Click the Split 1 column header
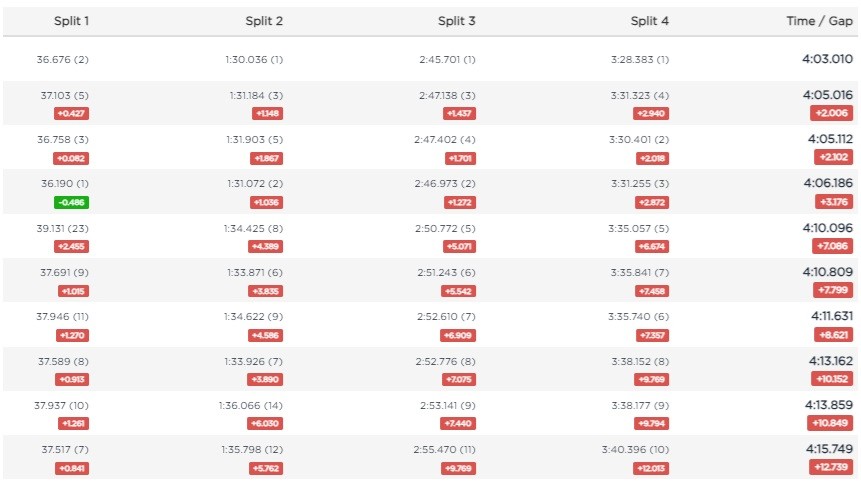This screenshot has width=861, height=484. [71, 21]
